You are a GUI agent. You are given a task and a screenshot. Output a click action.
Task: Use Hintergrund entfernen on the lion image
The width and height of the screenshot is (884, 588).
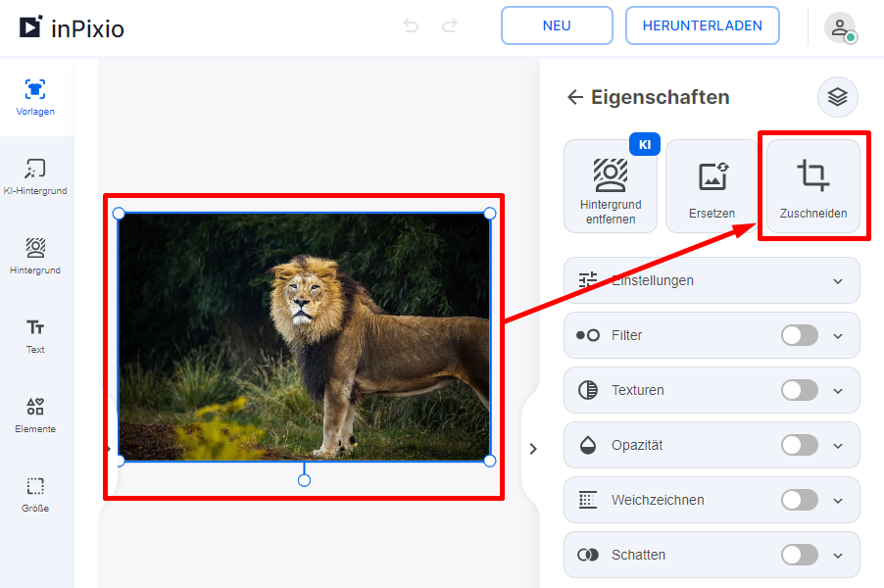point(611,186)
